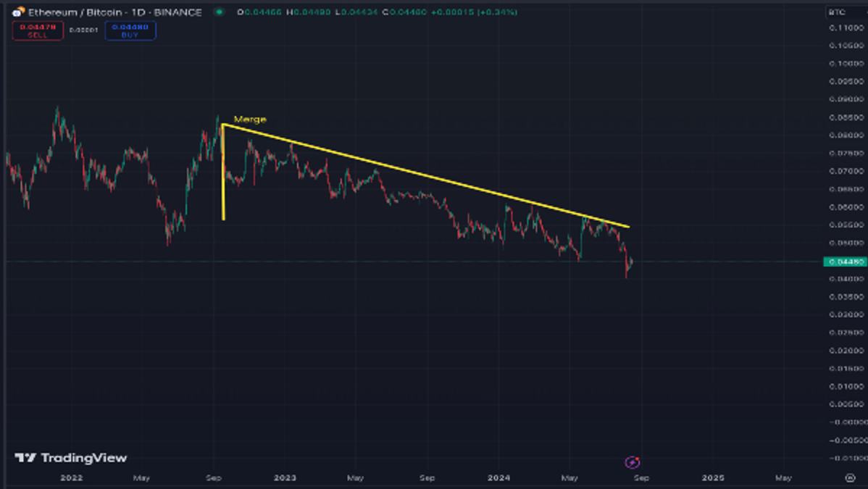Open the Ethereum / Bitcoin symbol title
This screenshot has height=489, width=868.
coord(114,12)
